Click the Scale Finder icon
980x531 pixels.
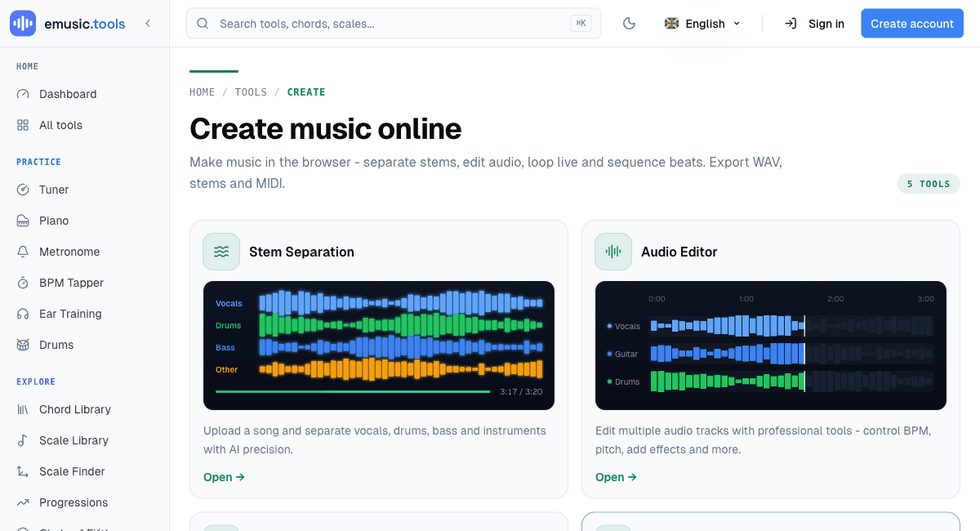23,471
